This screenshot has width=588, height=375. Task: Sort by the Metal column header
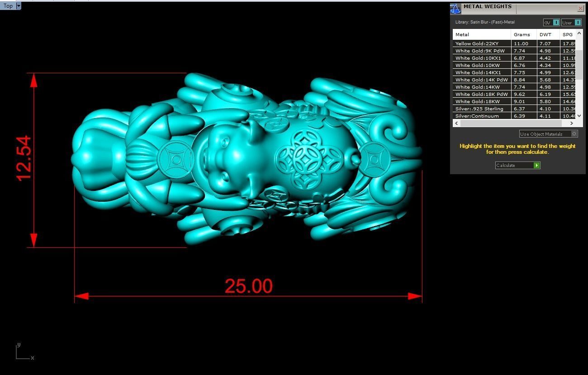click(482, 34)
